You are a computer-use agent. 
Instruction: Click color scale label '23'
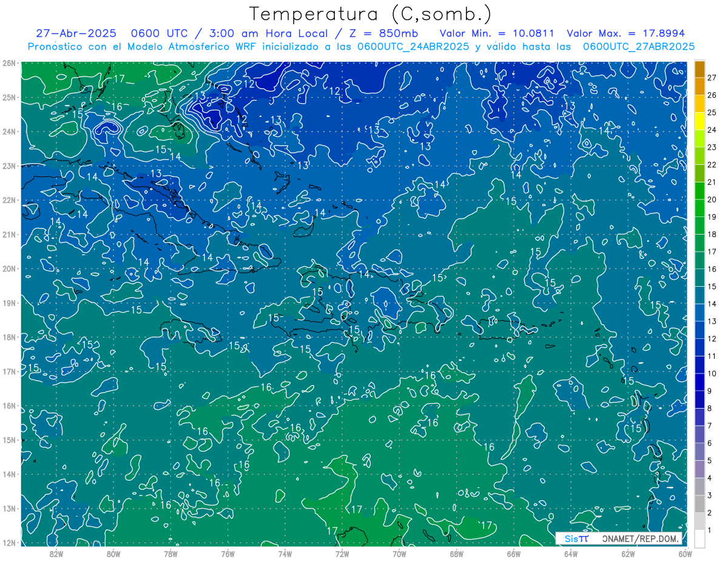click(x=712, y=147)
